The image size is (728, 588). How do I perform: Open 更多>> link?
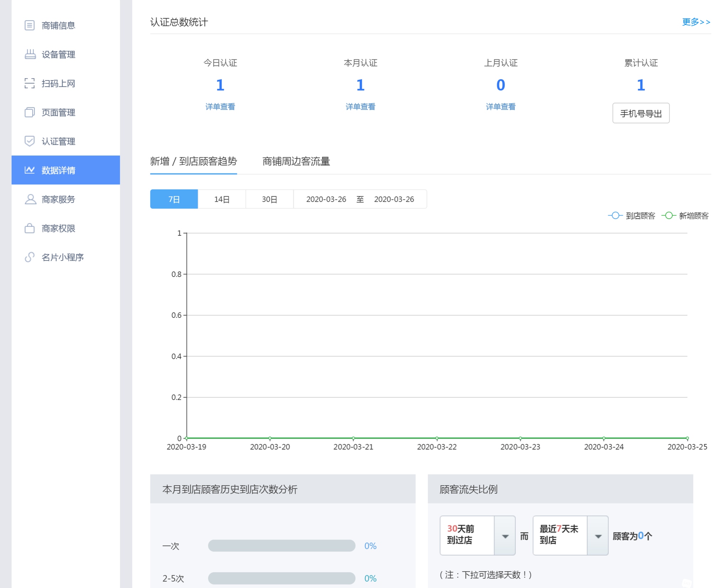[696, 22]
